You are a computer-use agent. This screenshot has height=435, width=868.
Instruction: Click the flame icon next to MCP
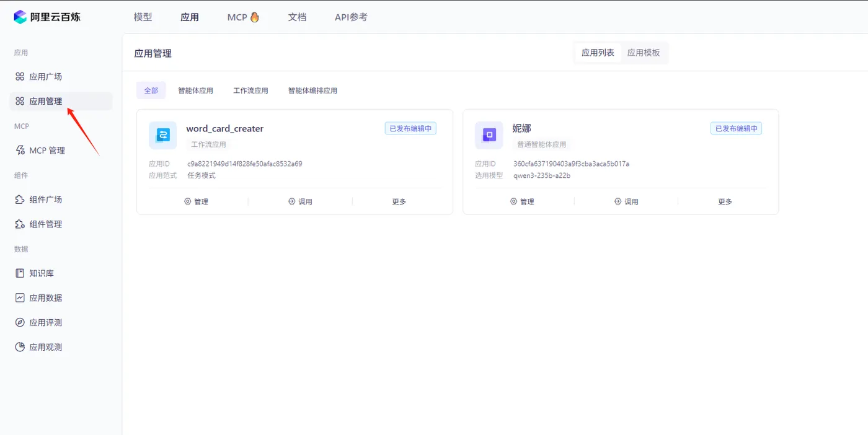(255, 17)
